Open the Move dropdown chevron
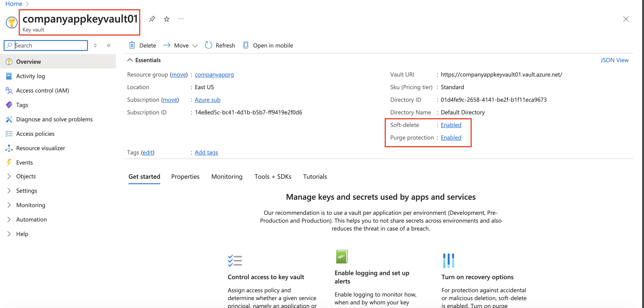This screenshot has height=308, width=644. (x=195, y=46)
